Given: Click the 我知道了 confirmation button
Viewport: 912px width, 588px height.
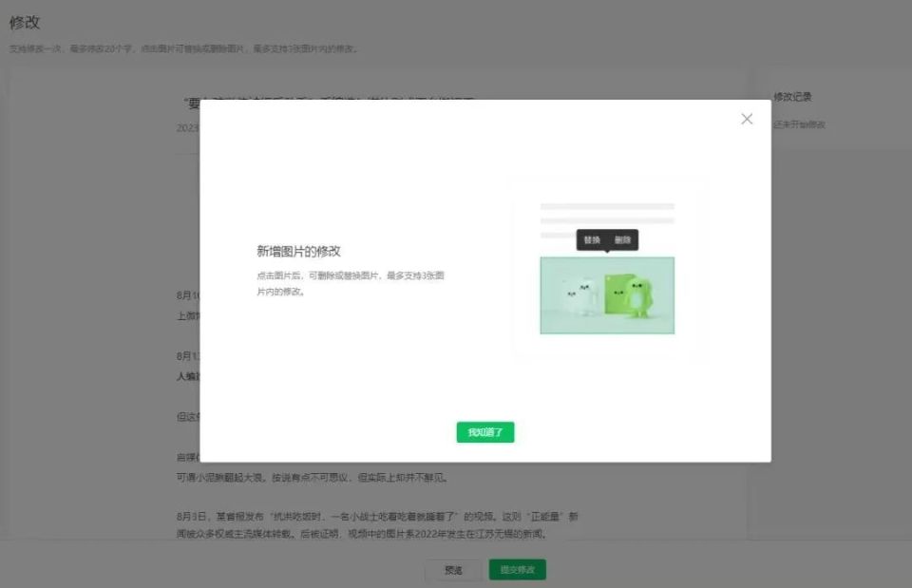Looking at the screenshot, I should click(484, 432).
